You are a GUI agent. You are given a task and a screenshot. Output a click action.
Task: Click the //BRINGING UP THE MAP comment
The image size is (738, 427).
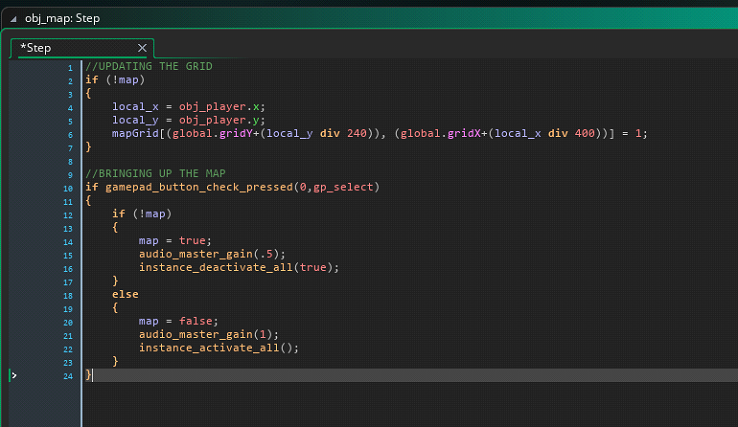pos(155,173)
